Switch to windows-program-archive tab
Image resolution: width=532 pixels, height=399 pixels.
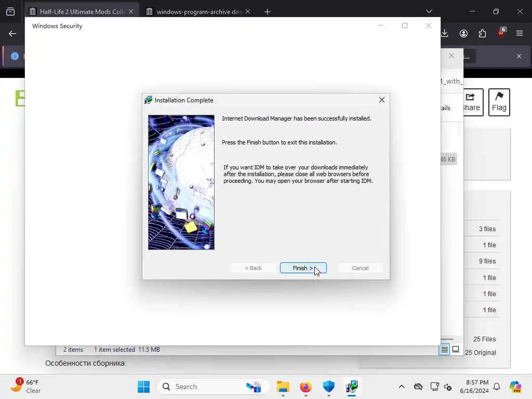click(198, 11)
